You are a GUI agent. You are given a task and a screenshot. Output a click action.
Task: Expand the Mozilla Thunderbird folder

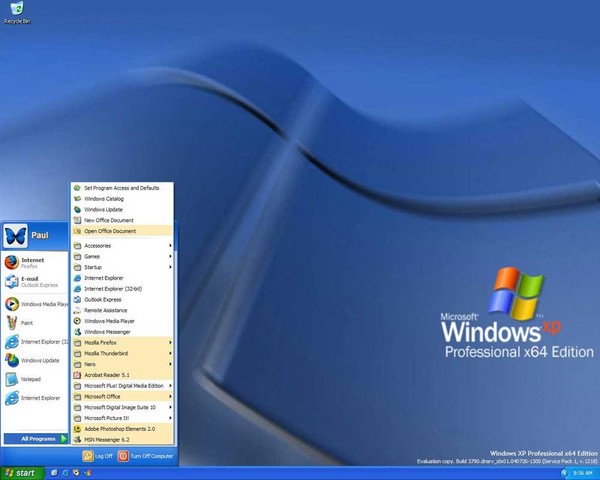point(122,353)
